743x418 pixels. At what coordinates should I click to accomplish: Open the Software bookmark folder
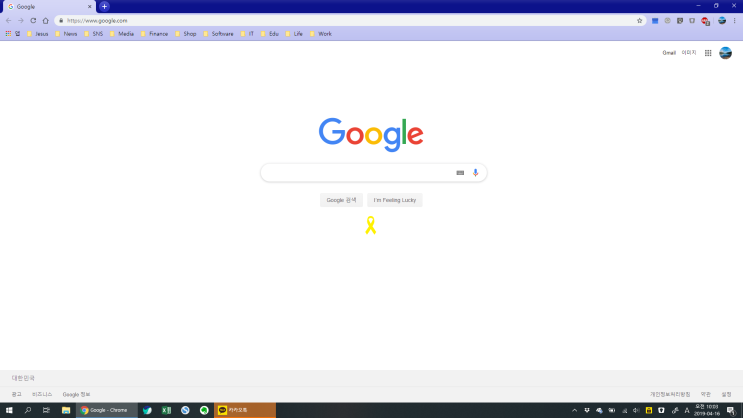pyautogui.click(x=218, y=34)
